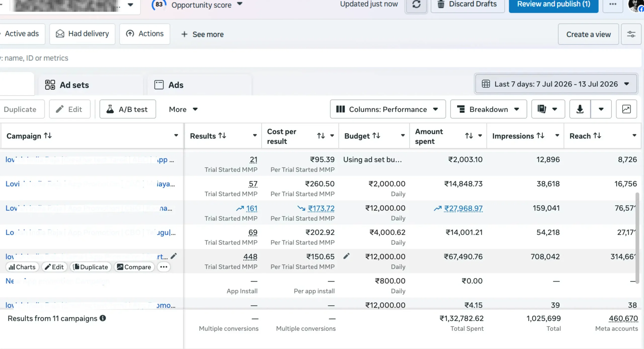Click pencil icon beside ₹12,000.00 budget
The height and width of the screenshot is (349, 644).
(346, 256)
